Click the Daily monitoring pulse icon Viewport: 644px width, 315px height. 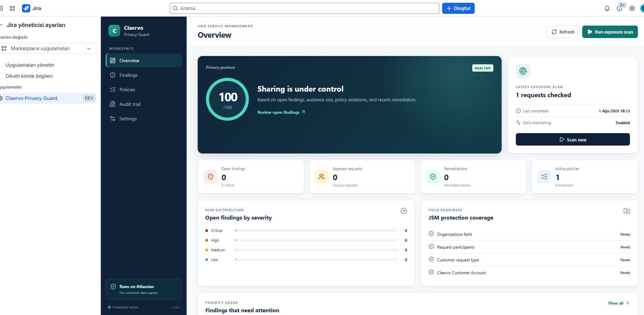(518, 122)
